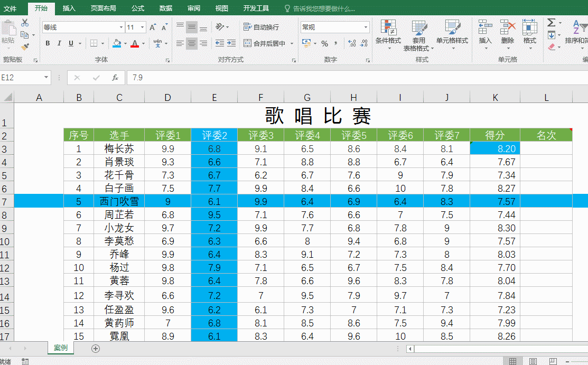Screen dimensions: 588x365
Task: Toggle wrap text (自动换行)
Action: [261, 27]
